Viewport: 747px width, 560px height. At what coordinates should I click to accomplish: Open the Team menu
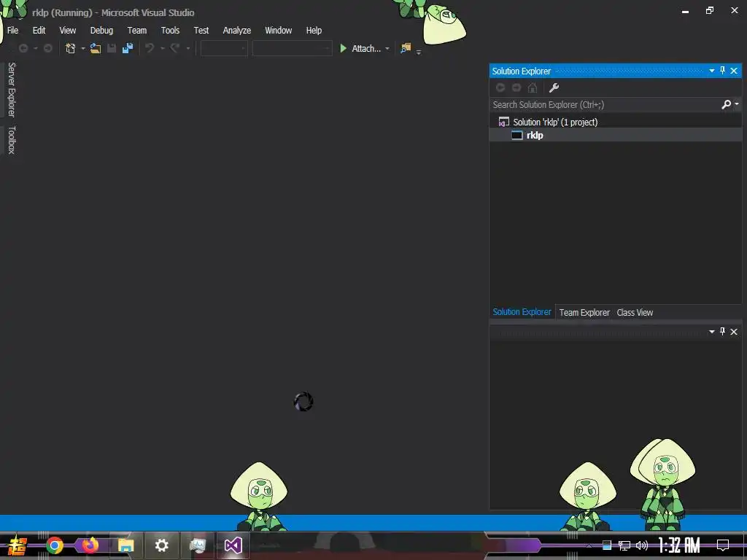coord(137,31)
